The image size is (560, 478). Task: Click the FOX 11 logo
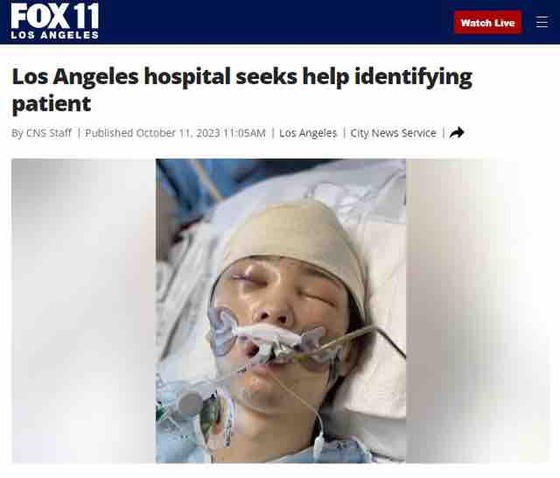[x=55, y=21]
